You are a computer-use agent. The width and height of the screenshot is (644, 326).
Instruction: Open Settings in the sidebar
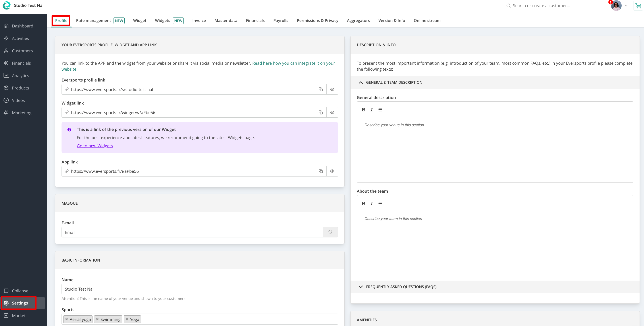(23, 303)
